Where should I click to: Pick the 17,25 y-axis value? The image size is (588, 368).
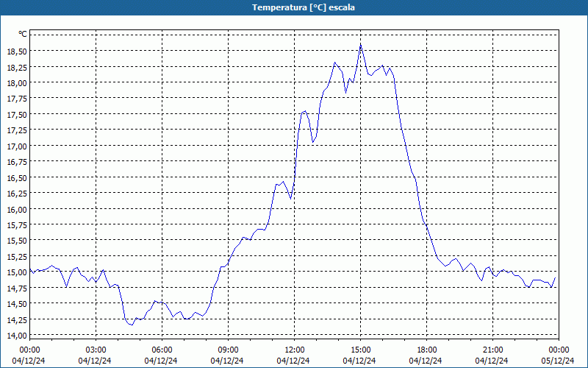click(x=17, y=130)
